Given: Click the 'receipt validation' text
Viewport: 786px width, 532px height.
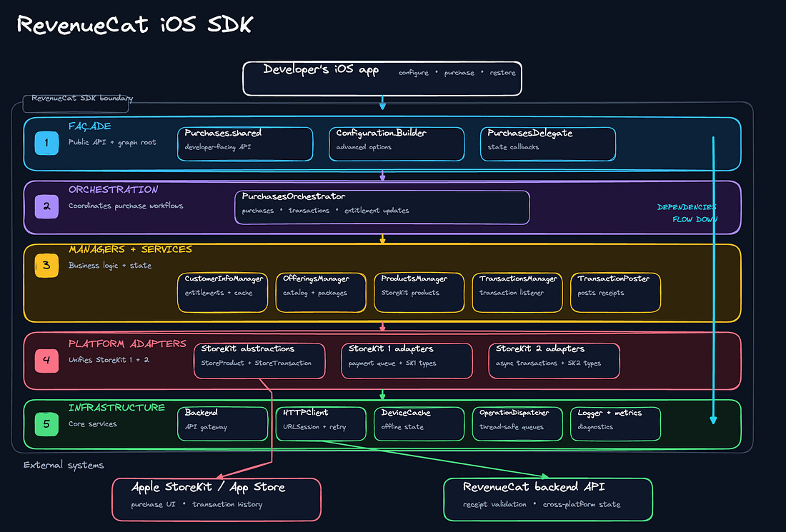Looking at the screenshot, I should [x=494, y=504].
